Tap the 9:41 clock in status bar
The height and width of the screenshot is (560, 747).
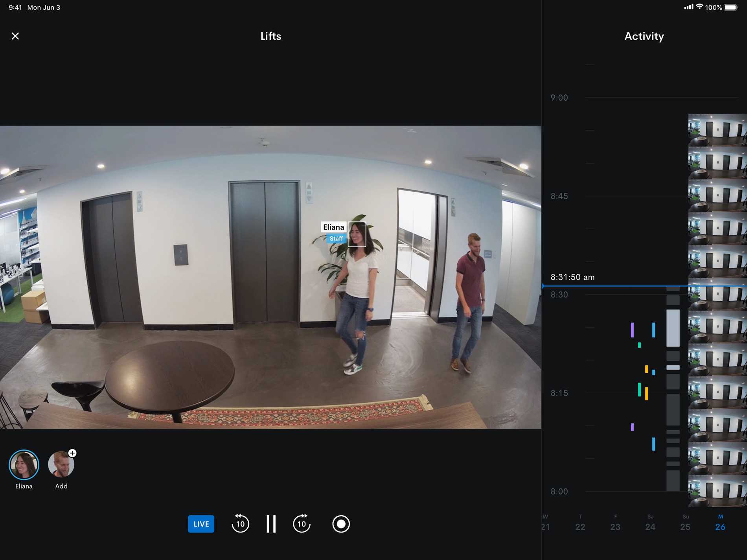pos(15,7)
